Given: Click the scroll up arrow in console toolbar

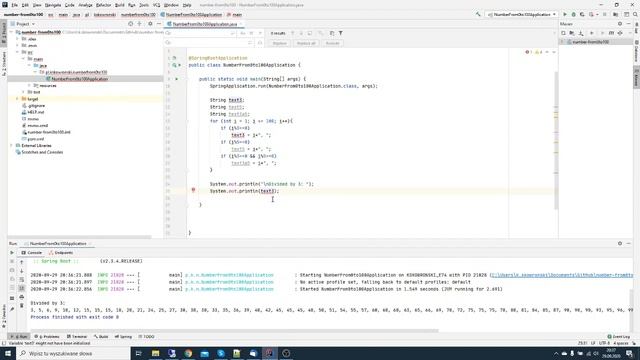Looking at the screenshot, I should pyautogui.click(x=22, y=262).
